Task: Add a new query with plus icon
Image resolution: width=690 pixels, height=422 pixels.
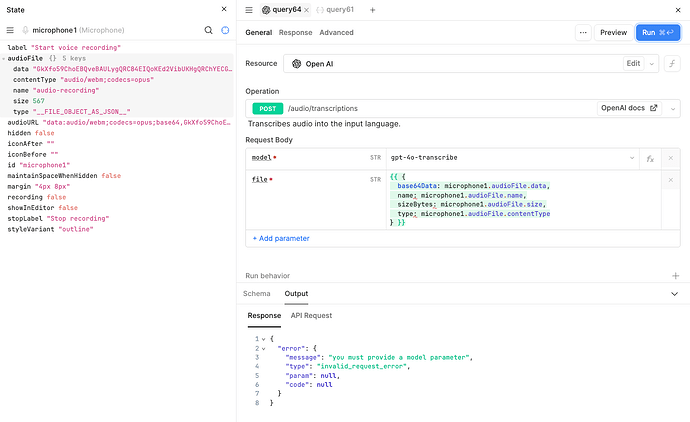Action: pos(372,10)
